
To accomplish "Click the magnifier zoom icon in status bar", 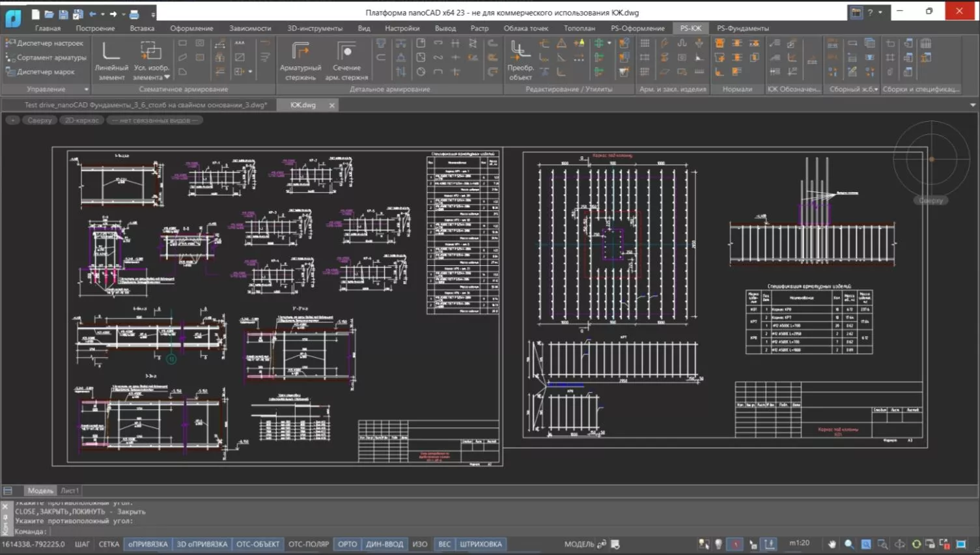I will (849, 544).
